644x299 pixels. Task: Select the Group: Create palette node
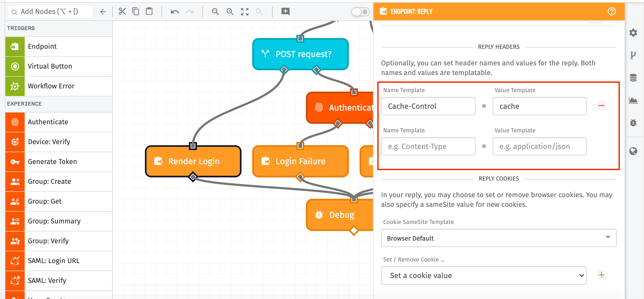59,181
